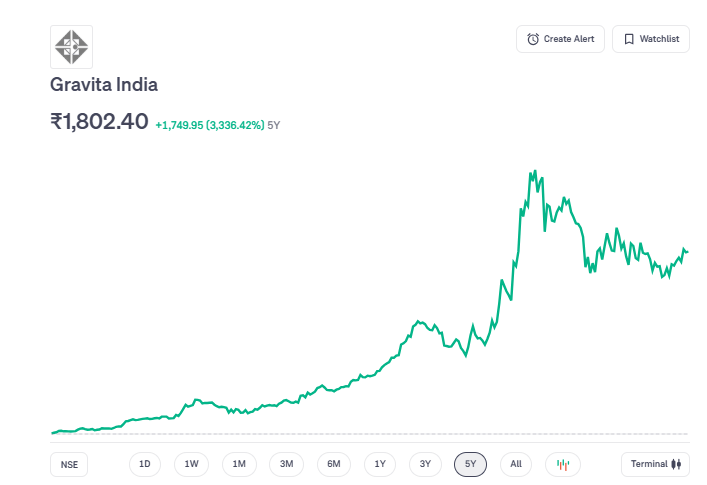Select the 1D time range
The image size is (707, 485).
pyautogui.click(x=145, y=464)
